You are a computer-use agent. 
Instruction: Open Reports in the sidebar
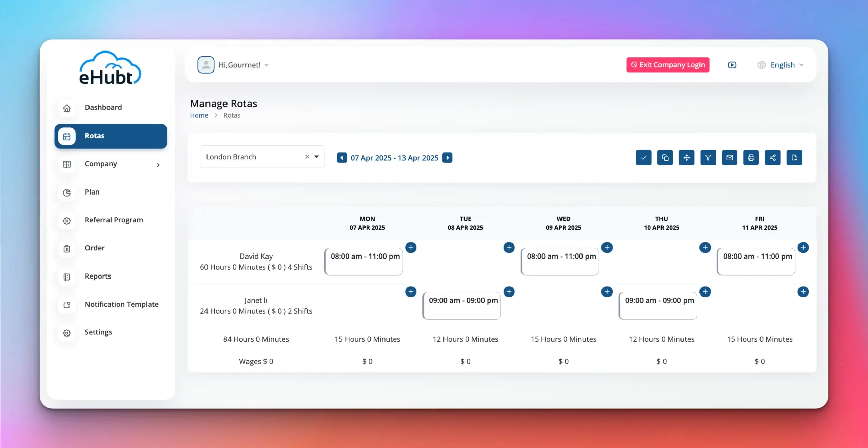[111, 276]
